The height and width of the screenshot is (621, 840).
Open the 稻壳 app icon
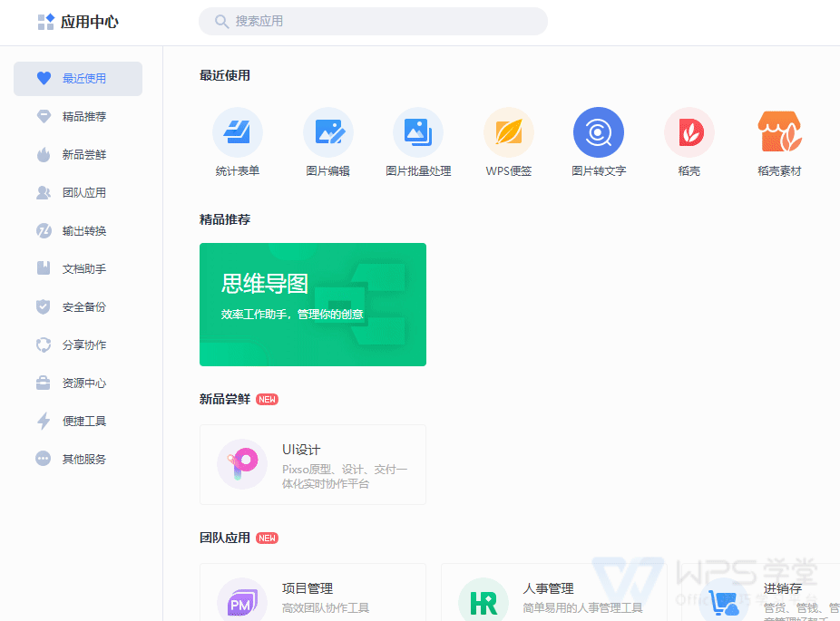[689, 132]
